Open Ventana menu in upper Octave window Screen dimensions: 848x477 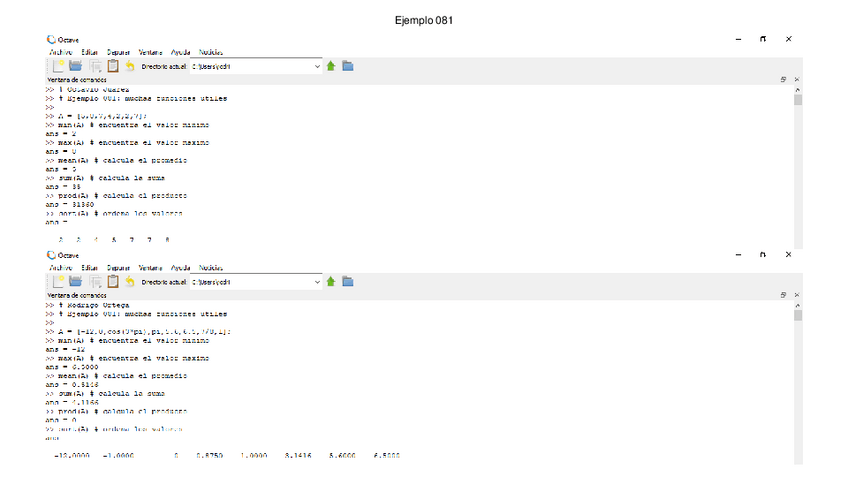point(150,52)
